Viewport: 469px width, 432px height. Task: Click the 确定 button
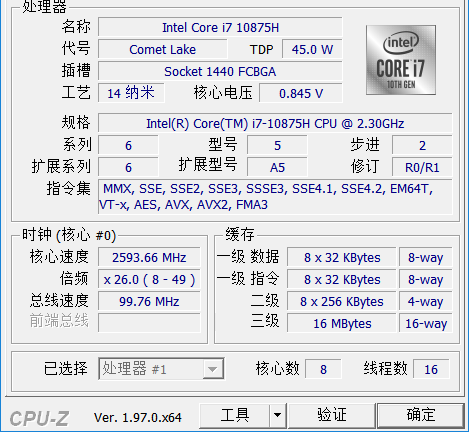pos(421,415)
